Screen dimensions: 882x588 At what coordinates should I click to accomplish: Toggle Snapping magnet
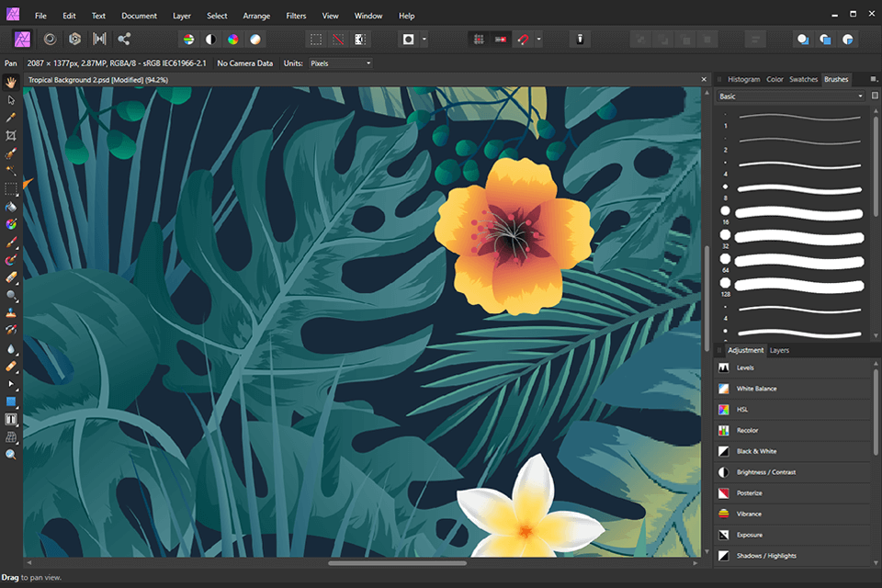[523, 40]
